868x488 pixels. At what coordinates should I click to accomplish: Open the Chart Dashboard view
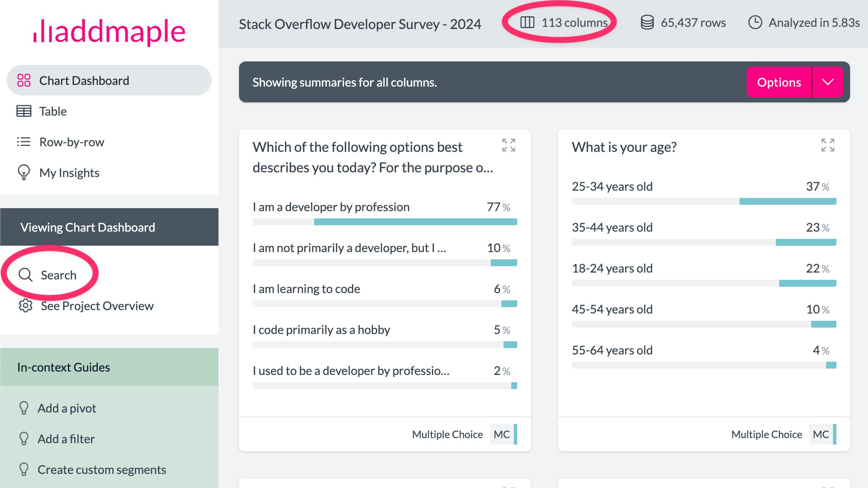click(109, 80)
